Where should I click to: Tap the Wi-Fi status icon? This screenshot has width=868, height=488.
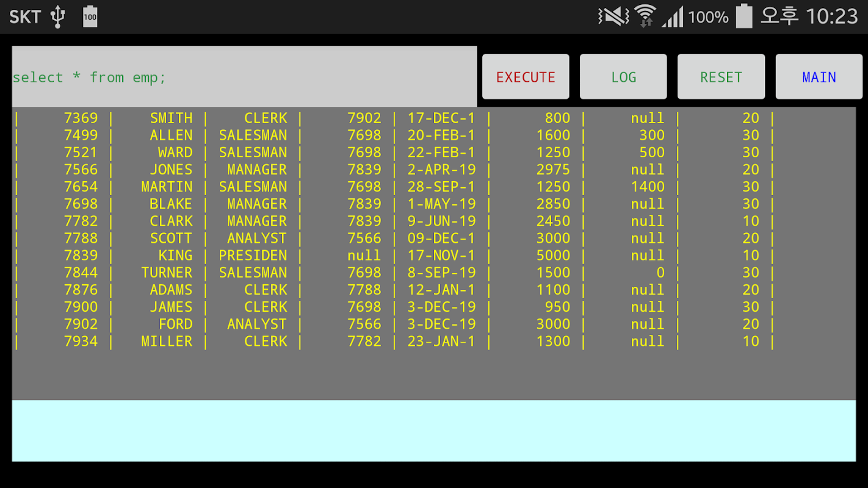pos(645,16)
